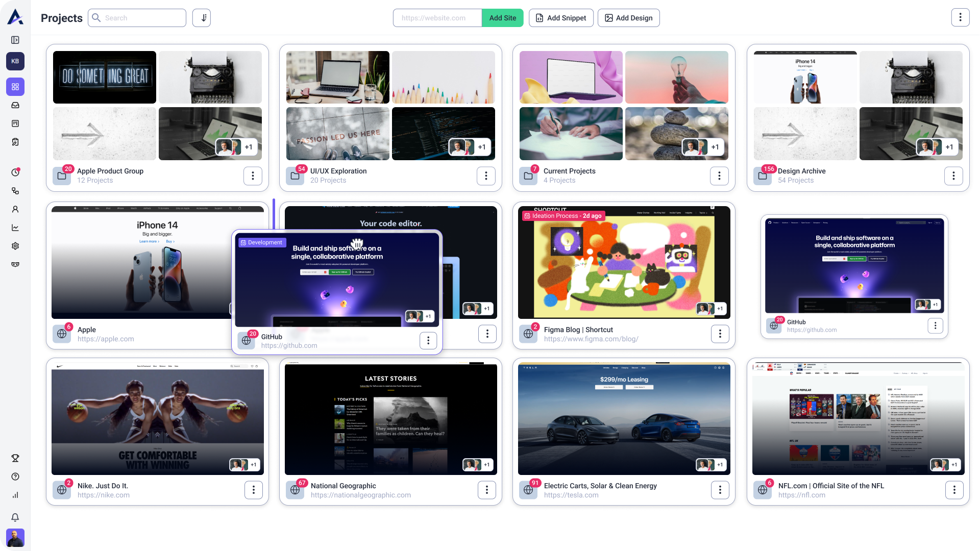Open the settings gear in sidebar
The height and width of the screenshot is (551, 980).
click(x=15, y=246)
